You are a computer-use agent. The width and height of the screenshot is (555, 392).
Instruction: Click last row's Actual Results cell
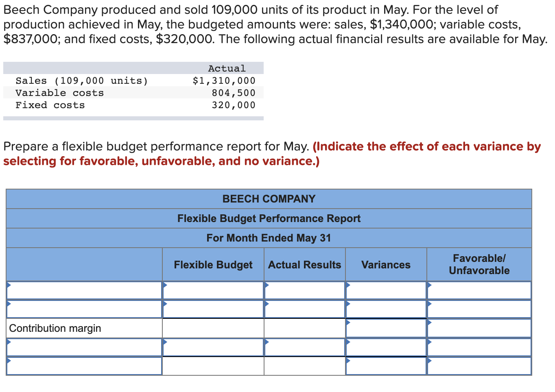305,366
